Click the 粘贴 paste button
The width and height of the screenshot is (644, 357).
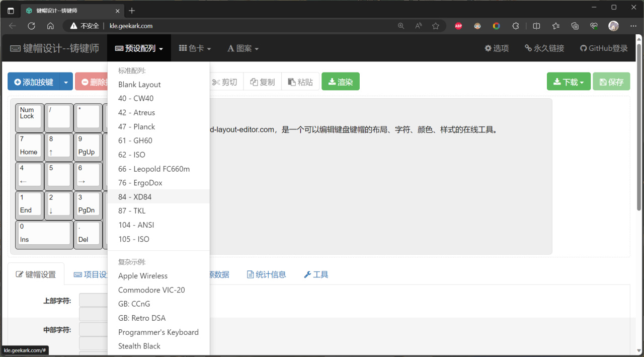coord(300,82)
